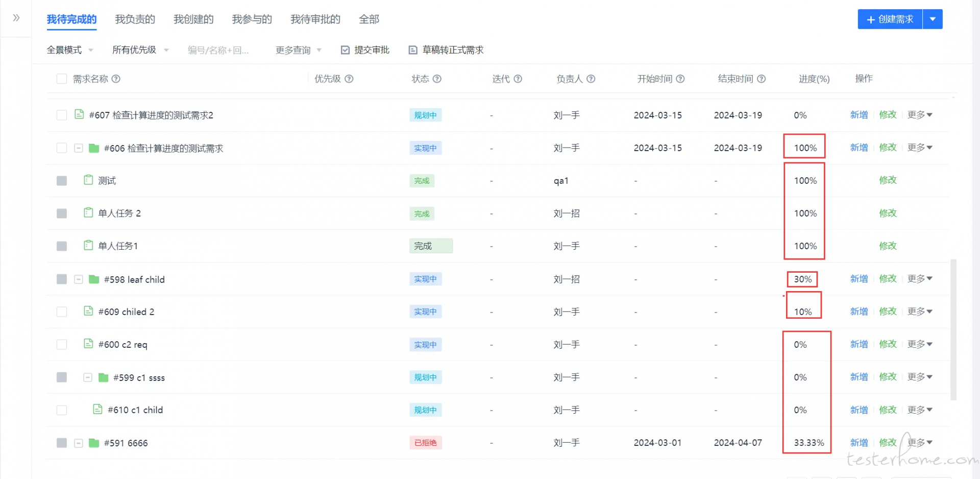980x479 pixels.
Task: Open the 所有优先级 filter dropdown
Action: coord(140,50)
